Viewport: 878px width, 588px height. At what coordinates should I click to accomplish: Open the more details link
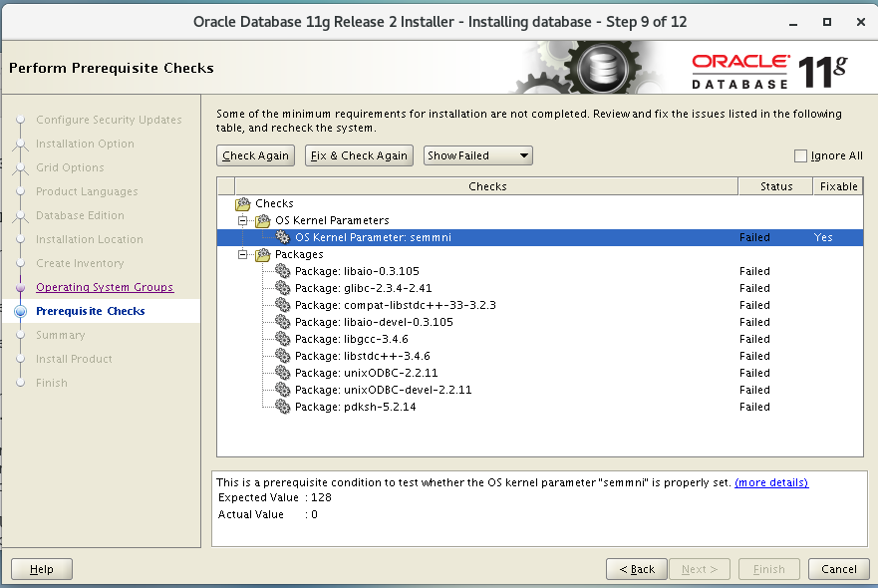click(x=771, y=482)
